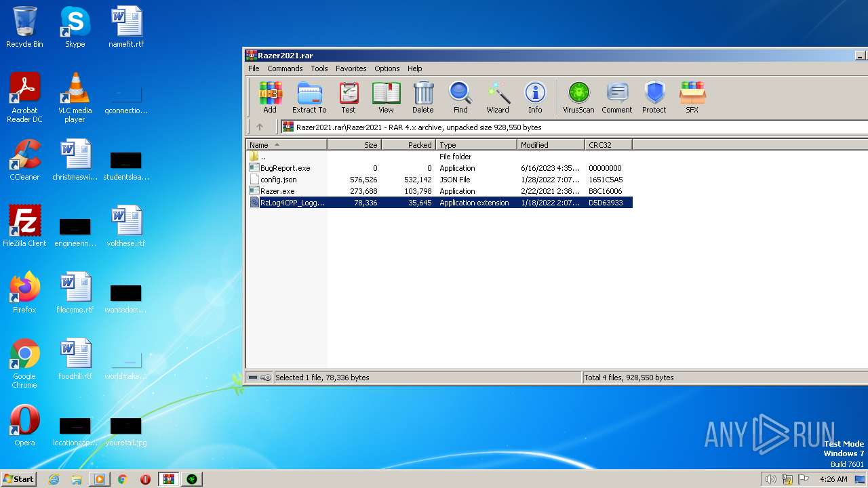Image resolution: width=868 pixels, height=488 pixels.
Task: Launch Firefox desktop shortcut
Action: click(24, 293)
